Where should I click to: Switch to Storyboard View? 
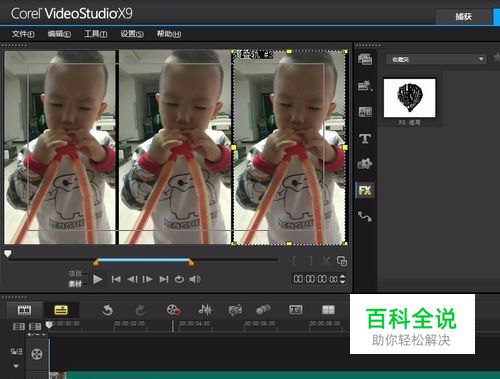click(x=24, y=310)
